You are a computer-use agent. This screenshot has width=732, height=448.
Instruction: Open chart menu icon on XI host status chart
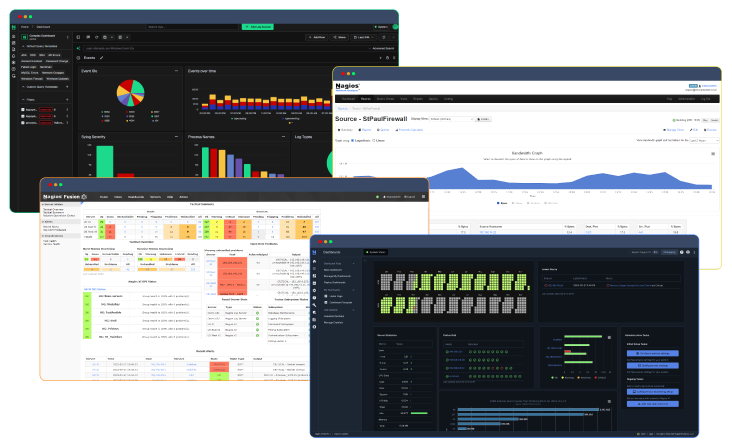609,337
